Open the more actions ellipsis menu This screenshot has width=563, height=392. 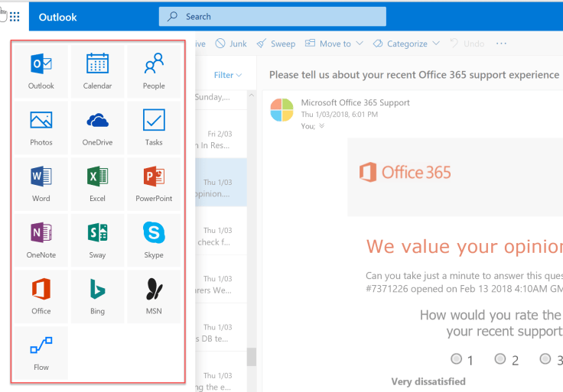pos(502,44)
